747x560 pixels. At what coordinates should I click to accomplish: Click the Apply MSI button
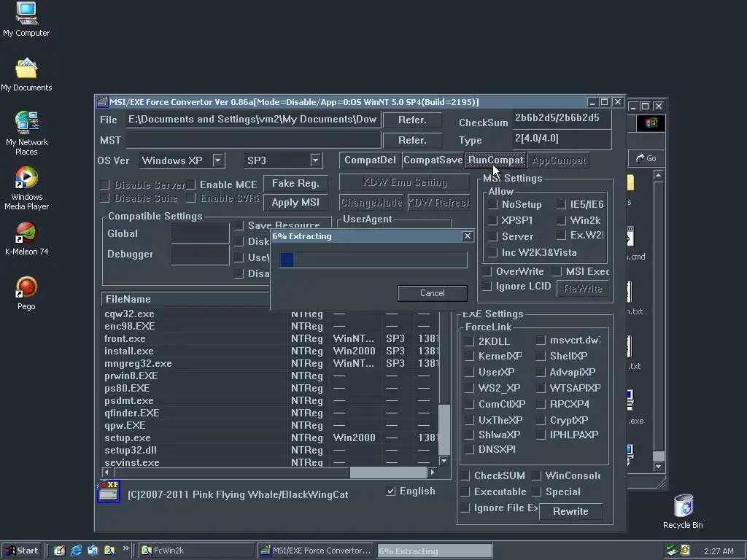coord(295,203)
